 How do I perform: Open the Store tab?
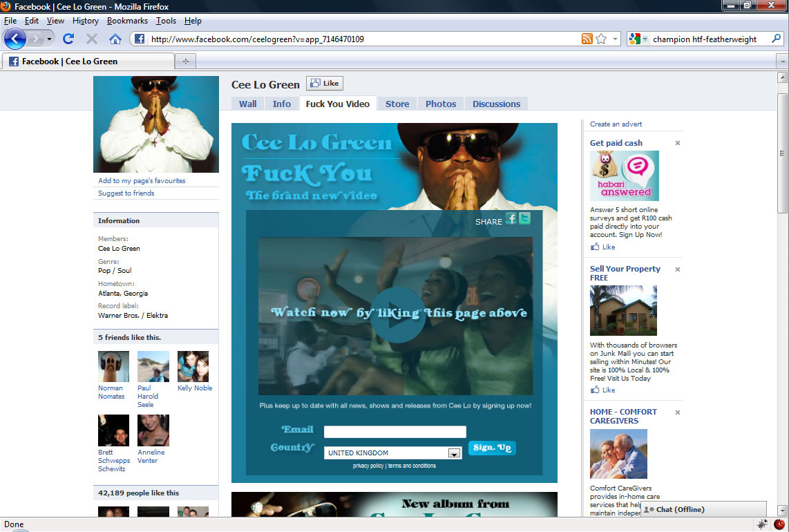coord(397,104)
